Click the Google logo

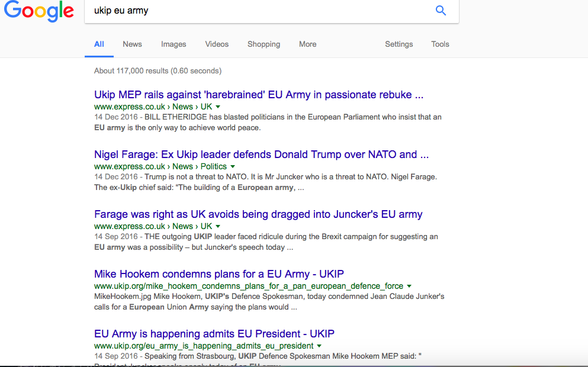pyautogui.click(x=39, y=11)
